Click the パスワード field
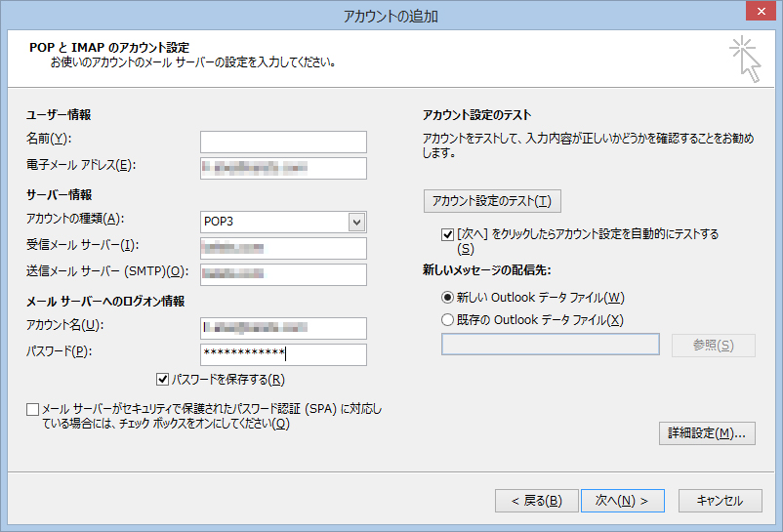This screenshot has width=783, height=532. tap(283, 354)
